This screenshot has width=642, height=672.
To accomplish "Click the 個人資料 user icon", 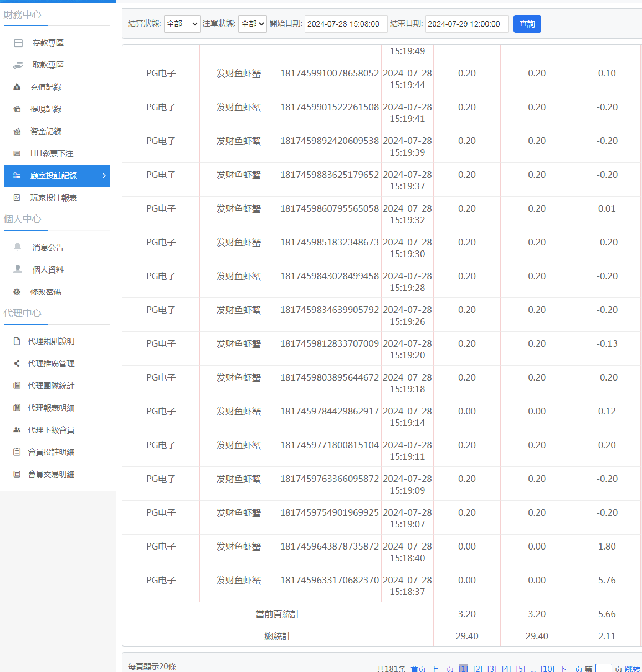I will click(x=18, y=269).
